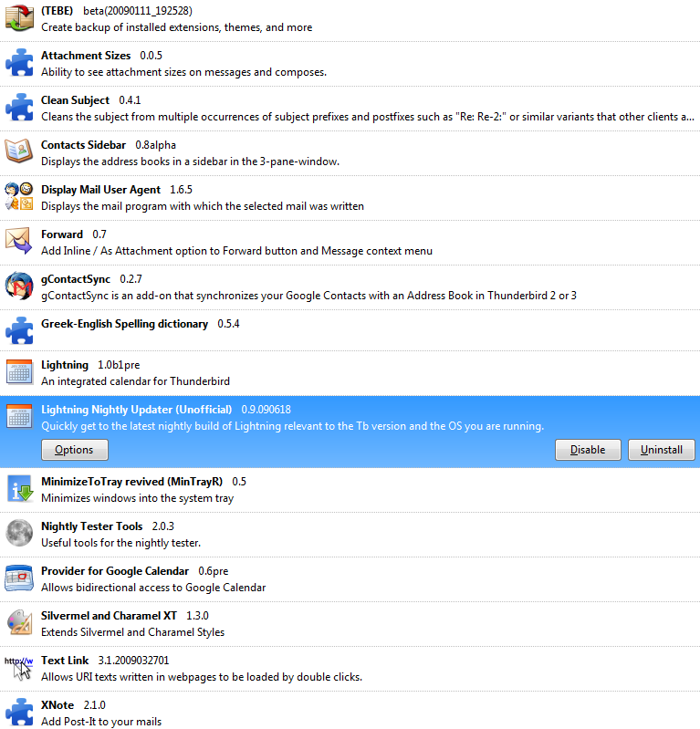Click the Forward envelope arrow icon

coord(19,241)
